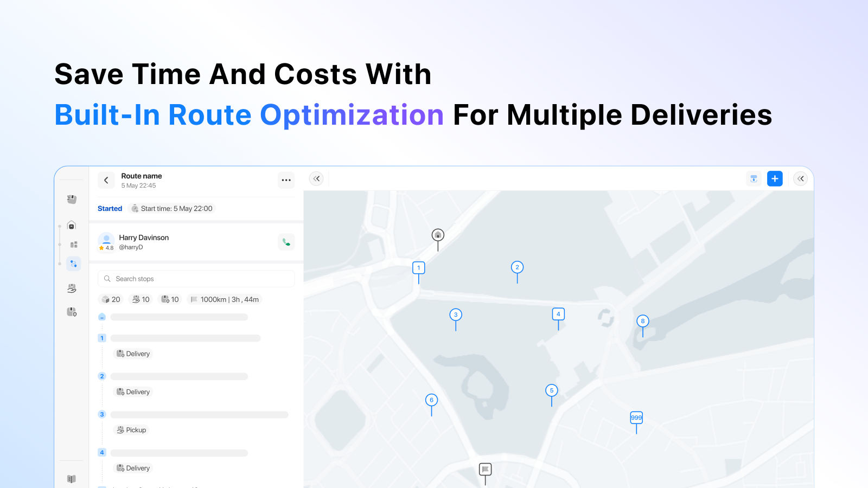Screen dimensions: 868x488
Task: Click the 20 packages count chip
Action: pyautogui.click(x=111, y=299)
